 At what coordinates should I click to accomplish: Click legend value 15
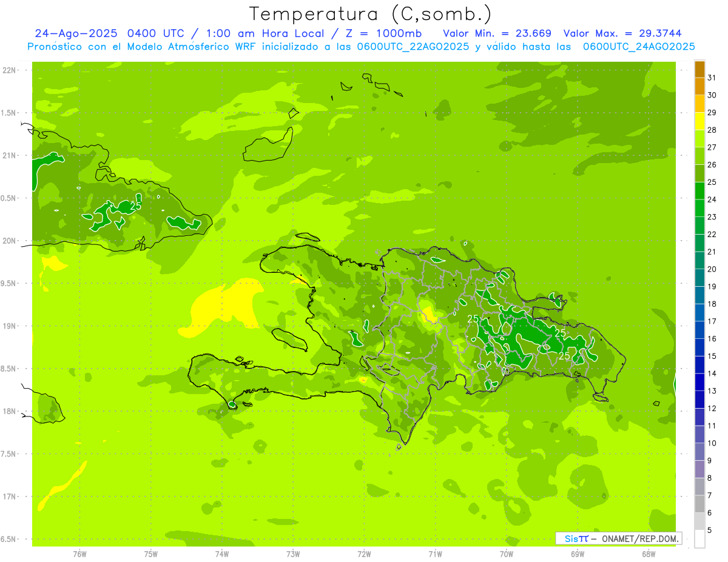[712, 356]
